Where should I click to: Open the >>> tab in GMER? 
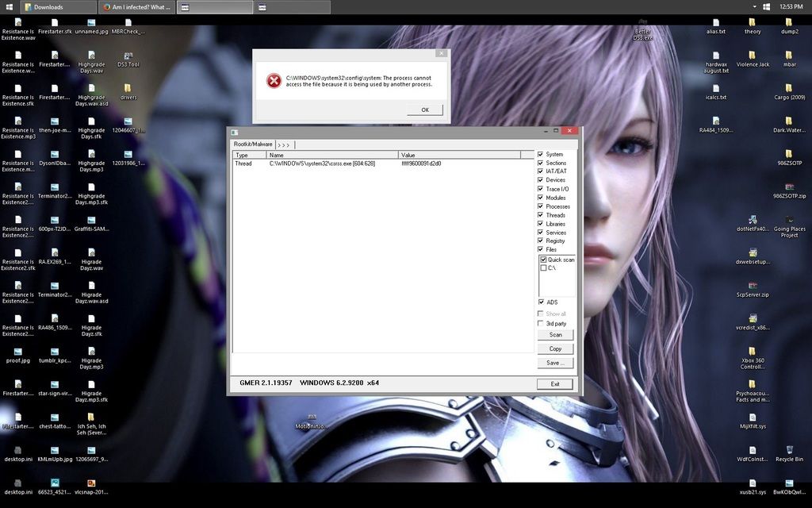(285, 145)
